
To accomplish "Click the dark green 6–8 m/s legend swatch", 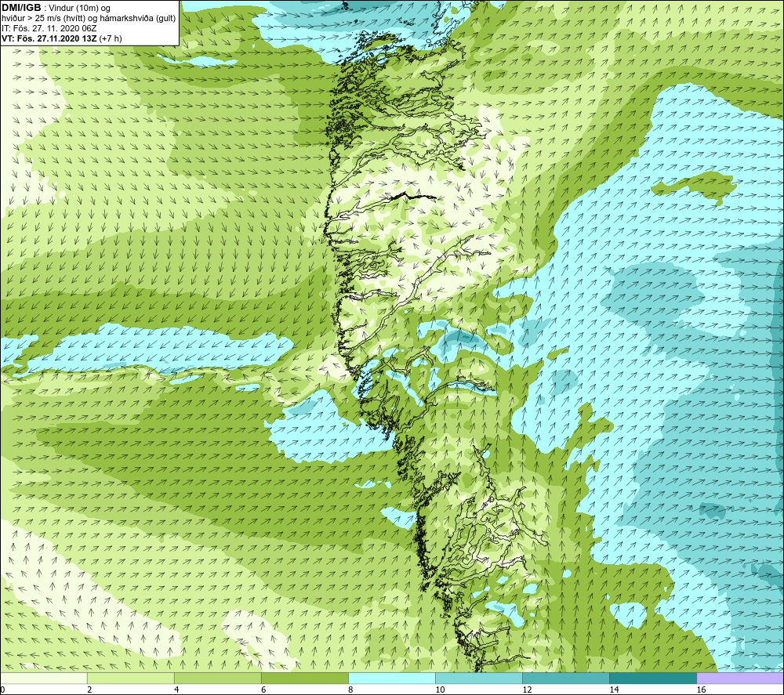I will click(305, 678).
